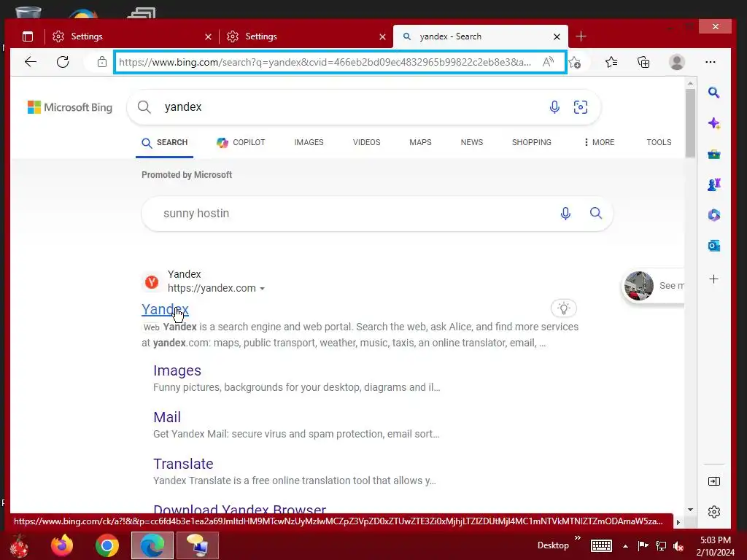Image resolution: width=747 pixels, height=560 pixels.
Task: Hide the sidebar with the panel toggle
Action: point(713,481)
